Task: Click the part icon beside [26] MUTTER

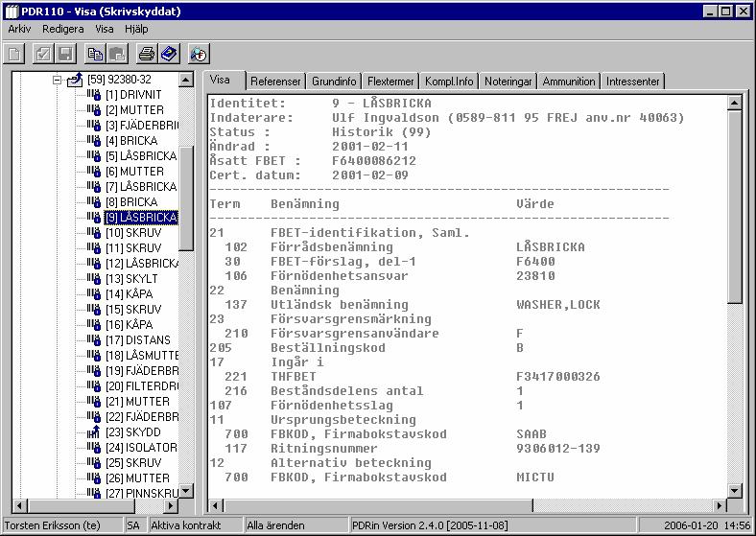Action: pyautogui.click(x=93, y=478)
